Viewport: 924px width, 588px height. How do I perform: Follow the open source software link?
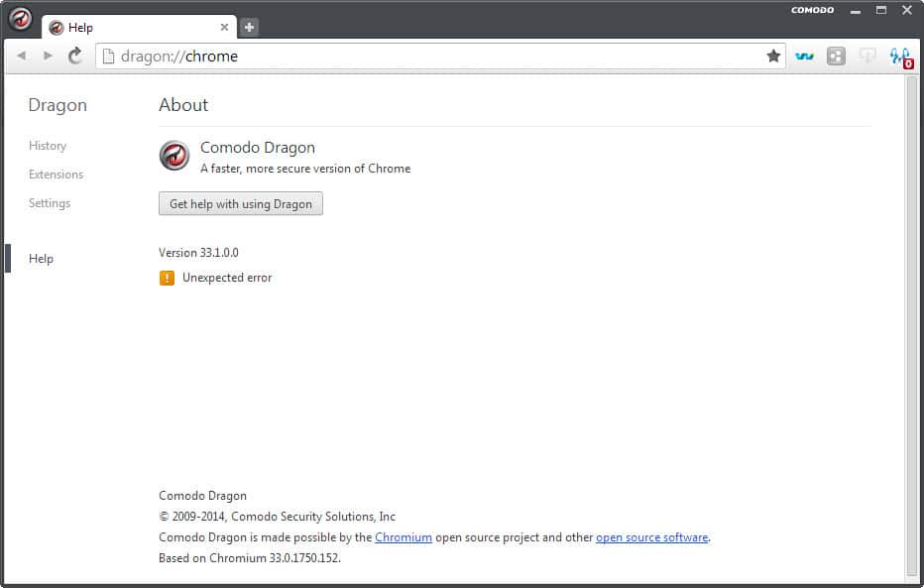pos(651,537)
